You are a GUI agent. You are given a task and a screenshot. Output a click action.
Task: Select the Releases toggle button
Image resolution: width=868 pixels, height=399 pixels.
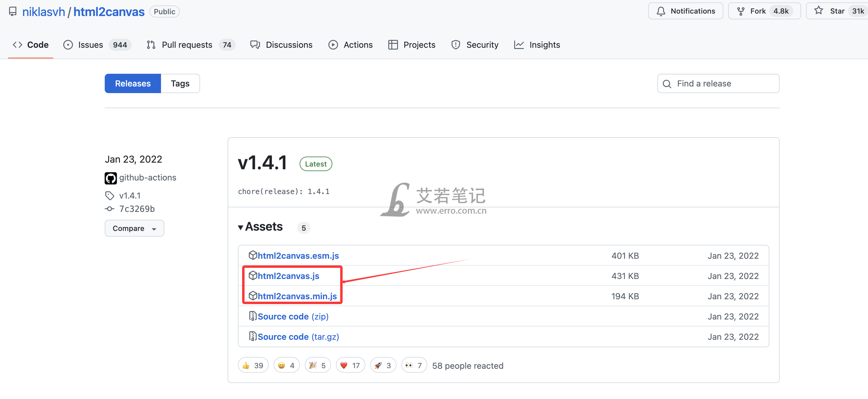pos(133,83)
